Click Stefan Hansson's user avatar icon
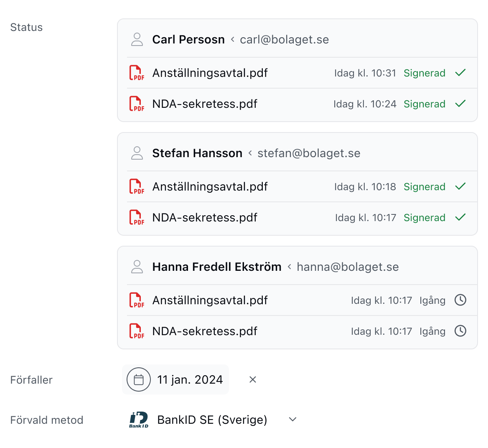488x448 pixels. tap(137, 153)
